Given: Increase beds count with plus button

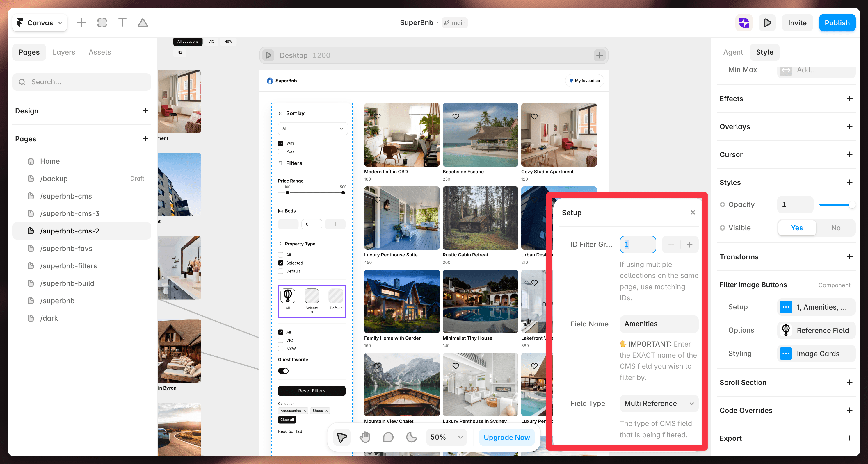Looking at the screenshot, I should (335, 224).
